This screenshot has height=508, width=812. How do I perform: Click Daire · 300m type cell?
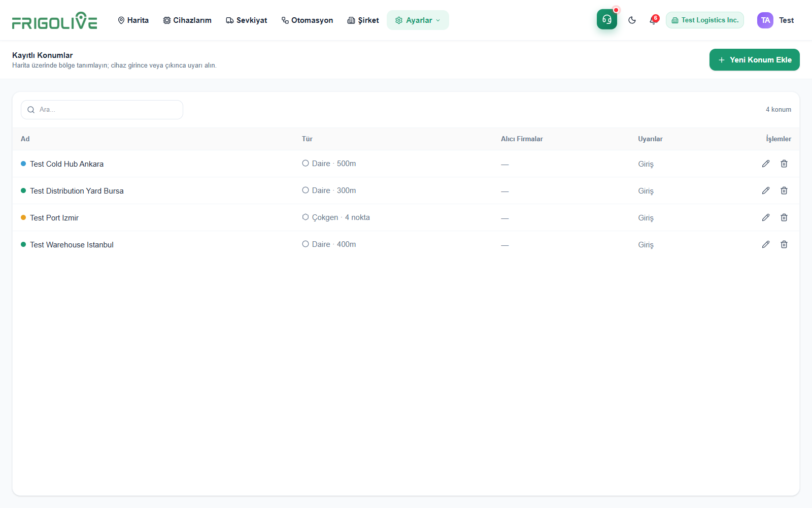point(329,190)
